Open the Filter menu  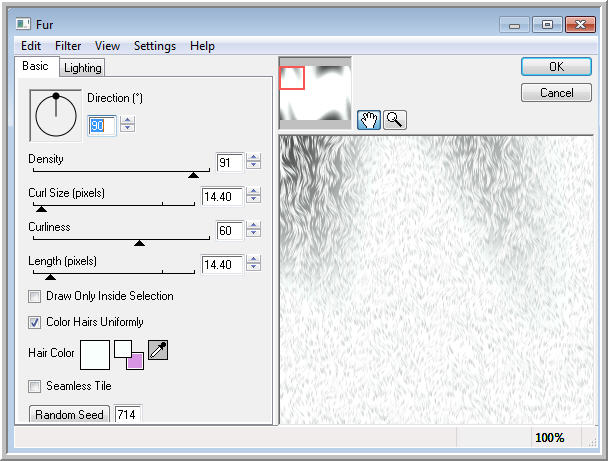(68, 46)
